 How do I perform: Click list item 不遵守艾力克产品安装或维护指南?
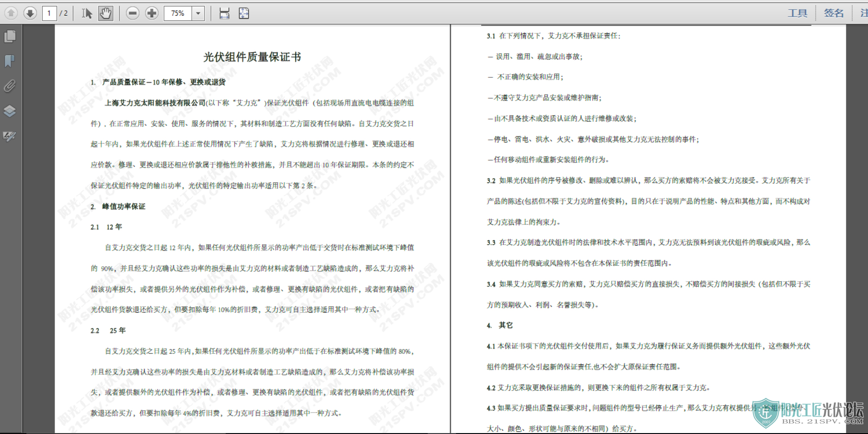point(544,98)
